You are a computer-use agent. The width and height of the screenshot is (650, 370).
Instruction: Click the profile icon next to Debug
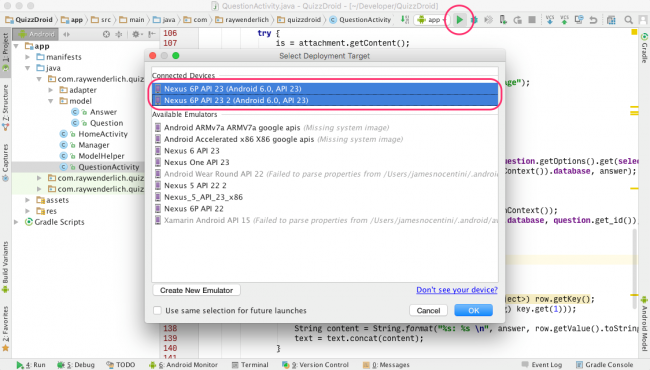(x=488, y=19)
